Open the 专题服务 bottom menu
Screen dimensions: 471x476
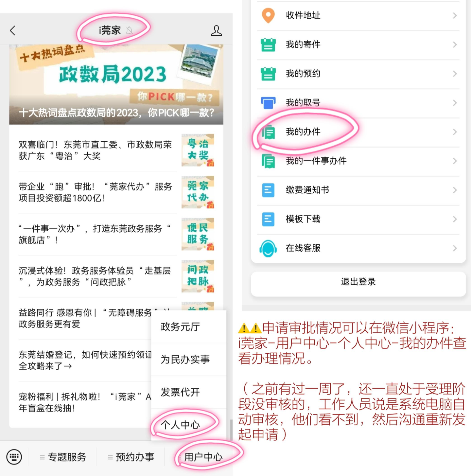click(x=63, y=457)
